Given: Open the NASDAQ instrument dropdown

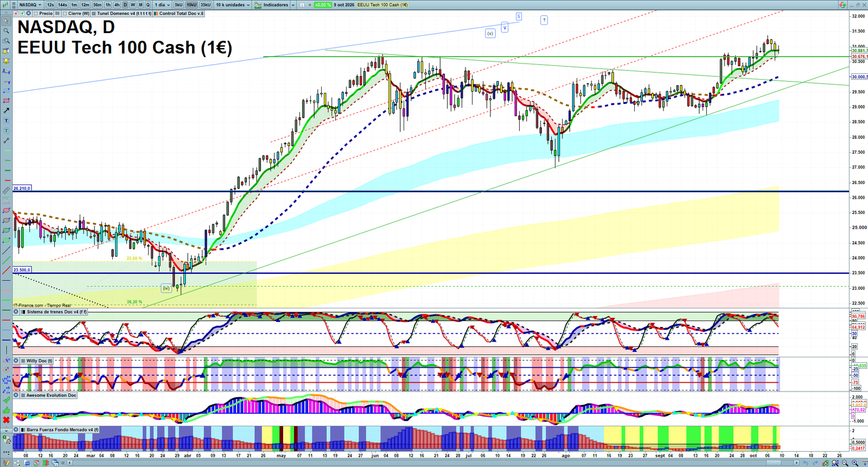Looking at the screenshot, I should coord(30,5).
